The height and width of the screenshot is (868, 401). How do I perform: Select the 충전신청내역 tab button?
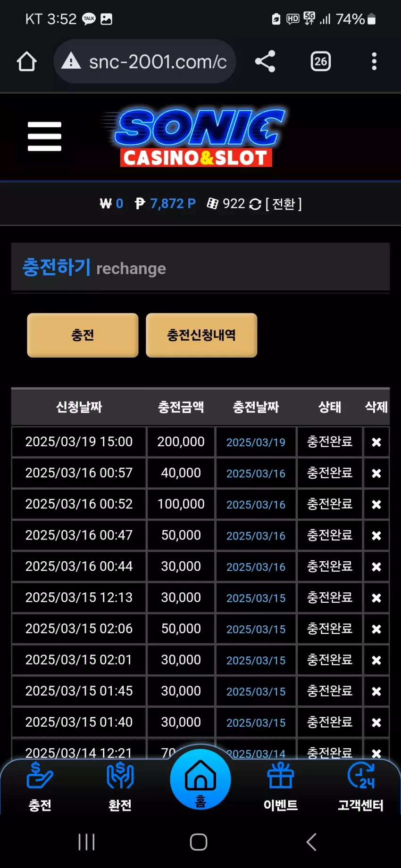coord(201,335)
